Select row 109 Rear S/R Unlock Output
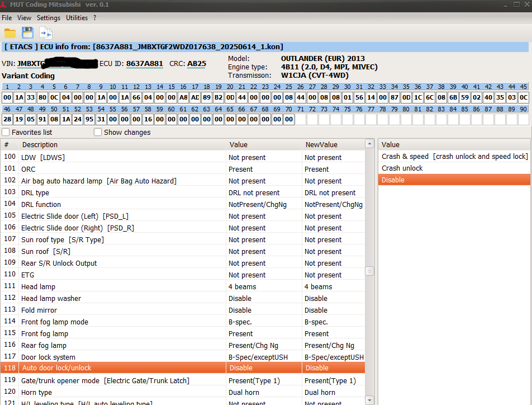This screenshot has height=405, width=532. point(183,263)
